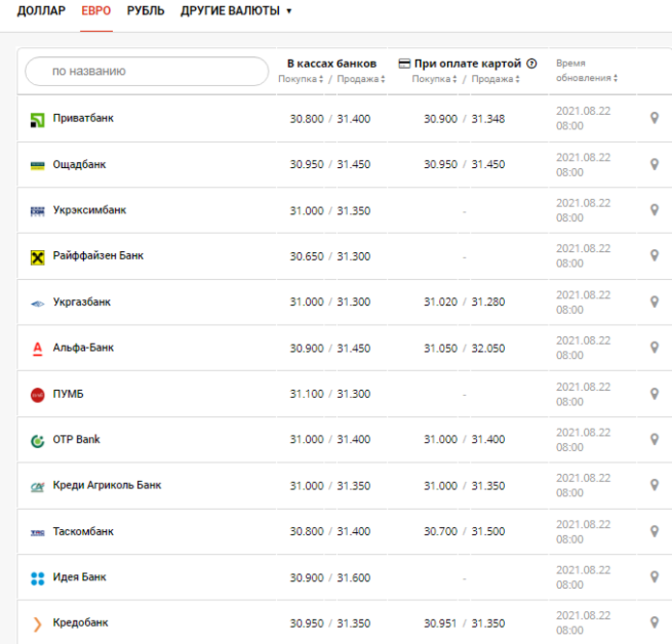The height and width of the screenshot is (644, 672).
Task: Sort by Время обновления column
Action: 587,70
